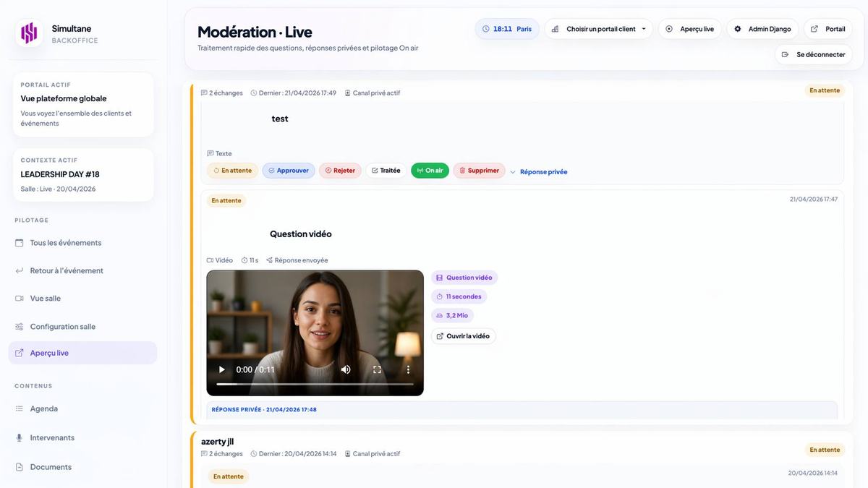Mute the video player volume
This screenshot has width=868, height=488.
(x=346, y=369)
